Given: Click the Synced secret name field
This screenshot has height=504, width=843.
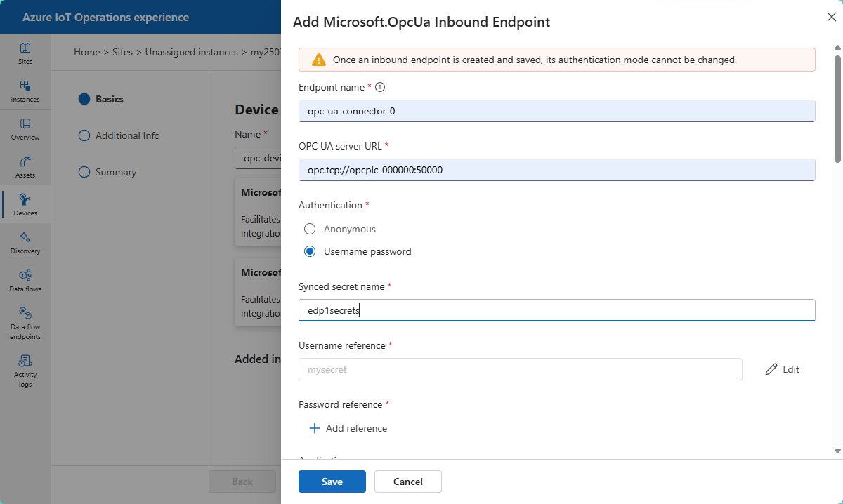Looking at the screenshot, I should coord(556,310).
